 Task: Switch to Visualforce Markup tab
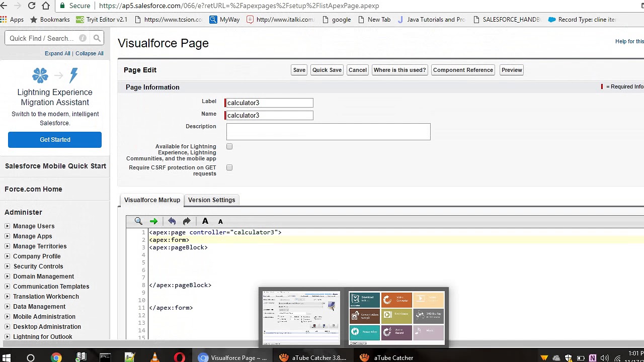[152, 200]
